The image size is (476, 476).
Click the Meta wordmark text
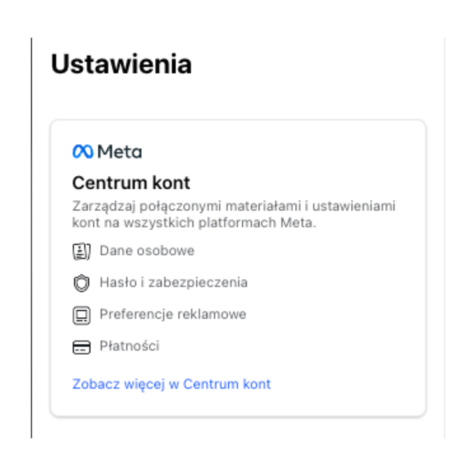coord(120,152)
